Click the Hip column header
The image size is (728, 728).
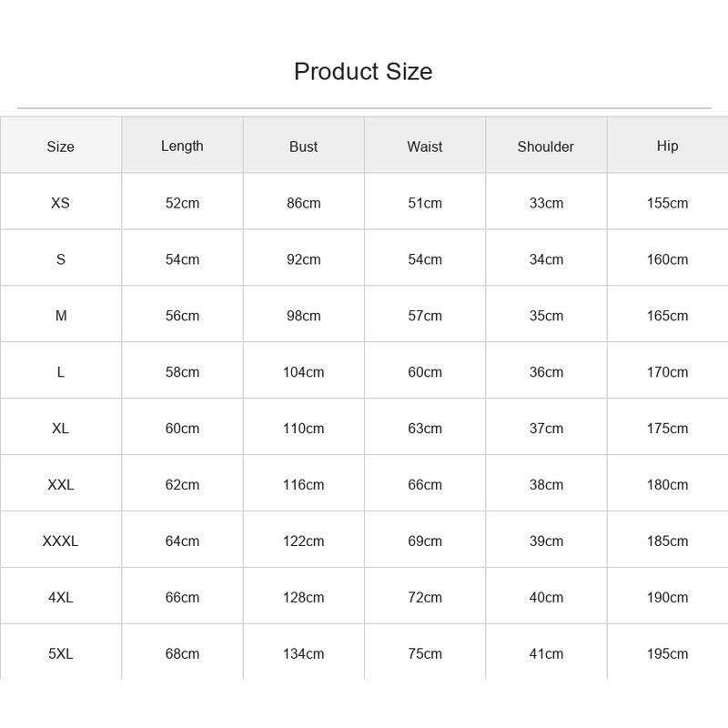[667, 147]
